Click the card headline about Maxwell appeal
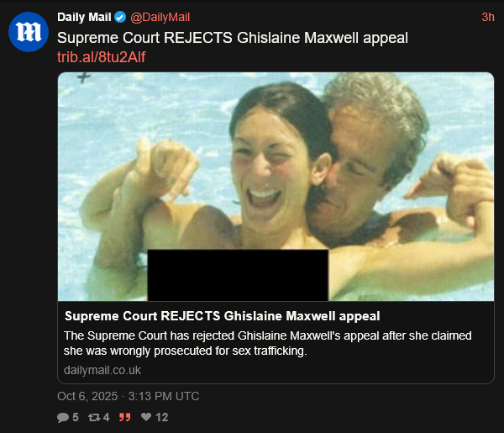Viewport: 504px width, 433px height. [222, 316]
